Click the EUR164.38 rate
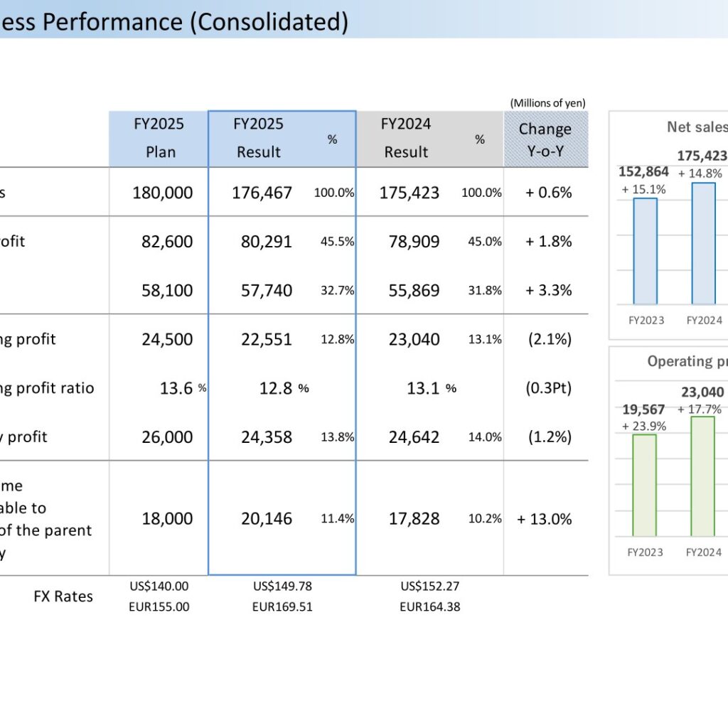Viewport: 728px width, 728px height. (430, 607)
